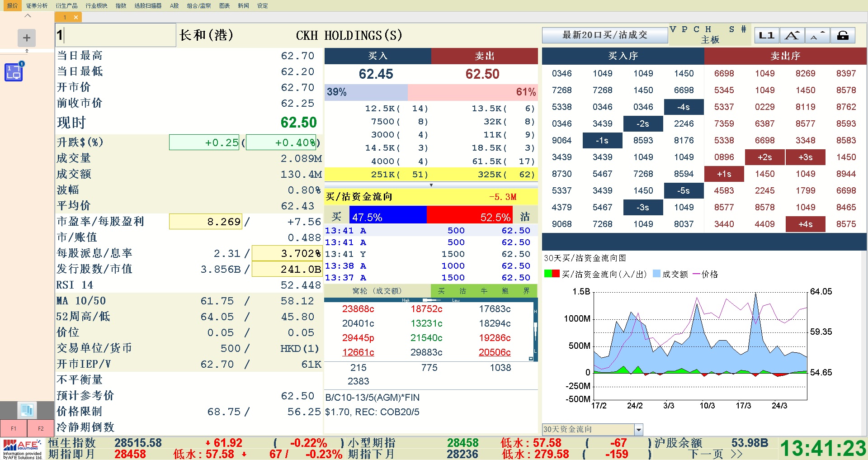Click the 买入序 queue header
The height and width of the screenshot is (460, 868).
point(623,56)
